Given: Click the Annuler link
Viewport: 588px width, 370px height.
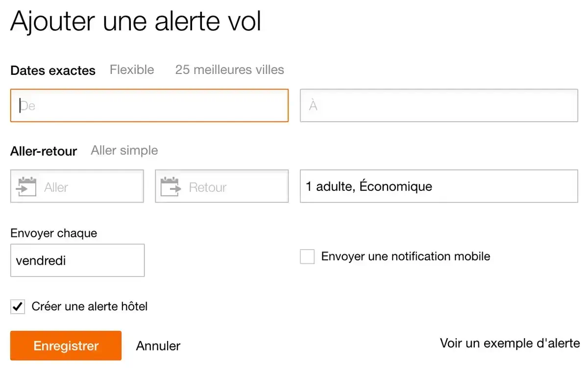Looking at the screenshot, I should tap(158, 346).
